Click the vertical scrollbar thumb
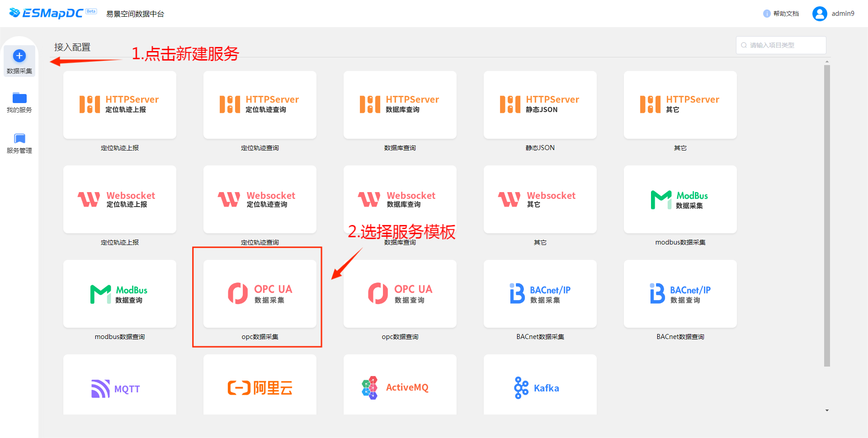868x438 pixels. [x=827, y=216]
